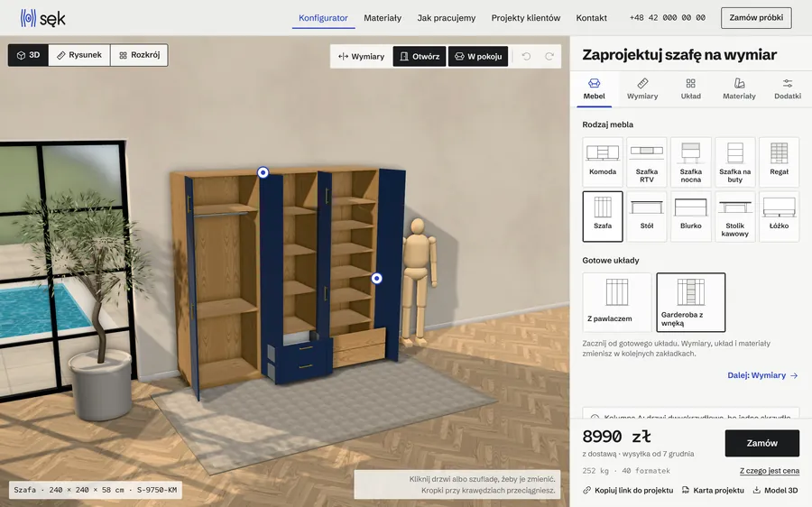Image resolution: width=812 pixels, height=507 pixels.
Task: Click Kopiuj link do projektu
Action: click(628, 490)
